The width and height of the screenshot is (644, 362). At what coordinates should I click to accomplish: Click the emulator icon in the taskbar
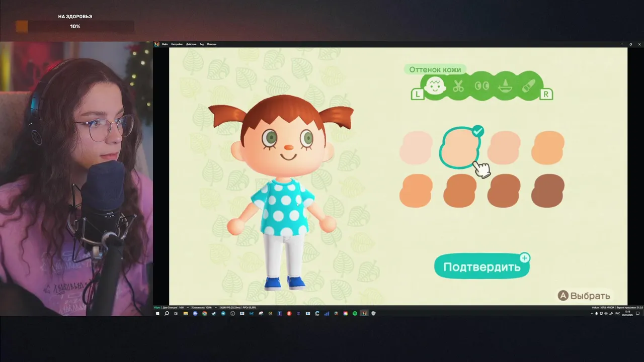pyautogui.click(x=364, y=313)
